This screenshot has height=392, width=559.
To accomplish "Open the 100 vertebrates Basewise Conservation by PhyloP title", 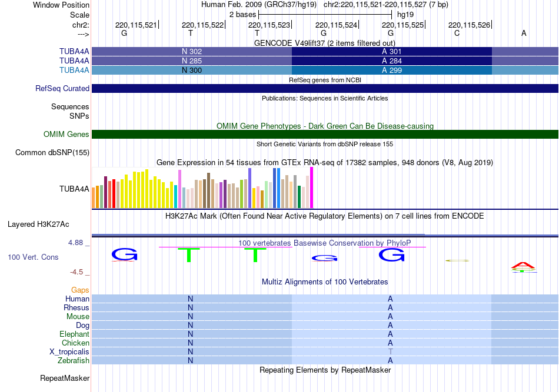I will [x=324, y=243].
